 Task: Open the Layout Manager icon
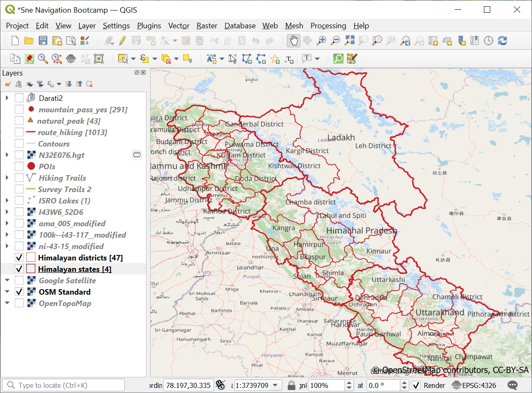point(71,41)
